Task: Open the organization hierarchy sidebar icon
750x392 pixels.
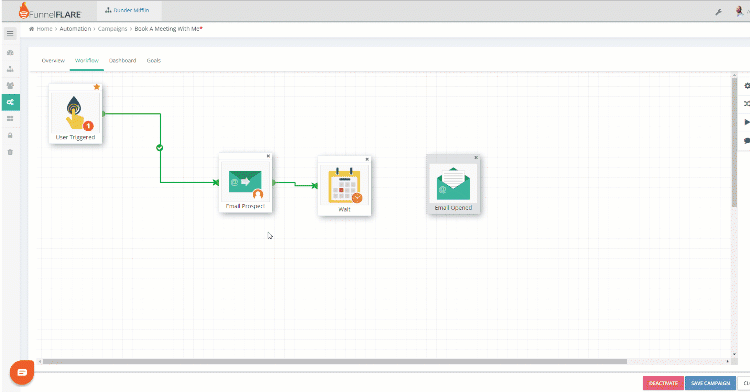Action: click(x=10, y=69)
